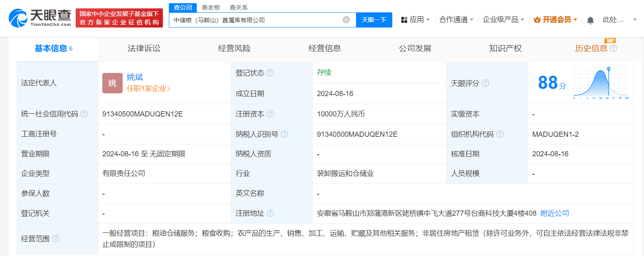
Task: Click 有限责任公司 company type value
Action: pyautogui.click(x=124, y=173)
